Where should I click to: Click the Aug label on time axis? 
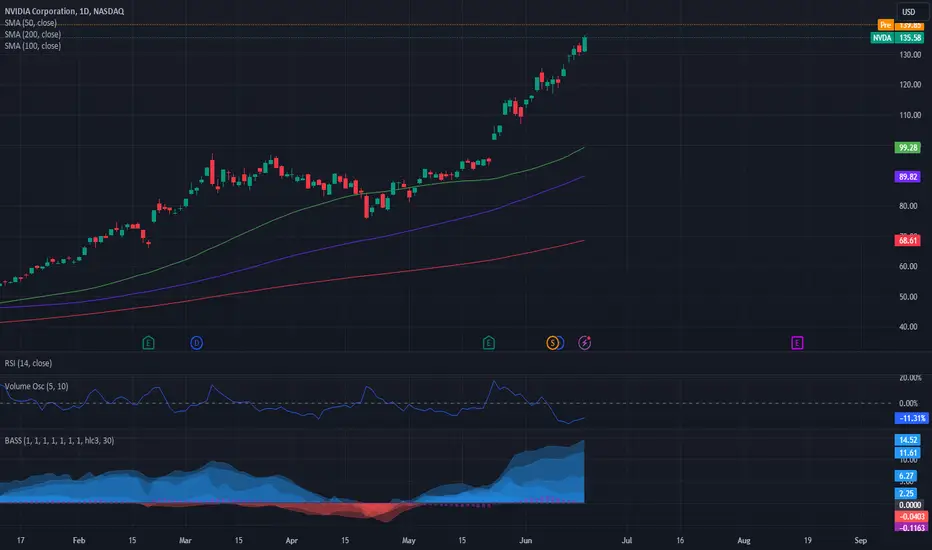744,541
